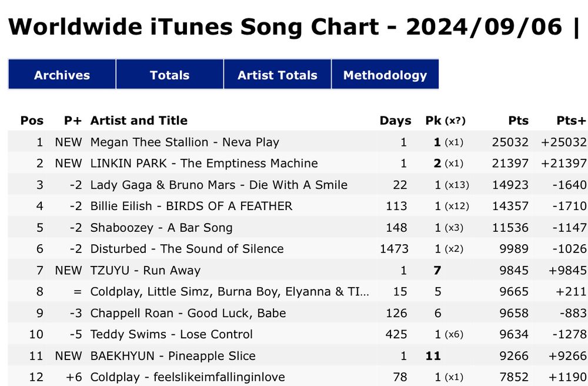
Task: Open LINKIN PARK - The Emptiness Machine entry
Action: [x=204, y=164]
